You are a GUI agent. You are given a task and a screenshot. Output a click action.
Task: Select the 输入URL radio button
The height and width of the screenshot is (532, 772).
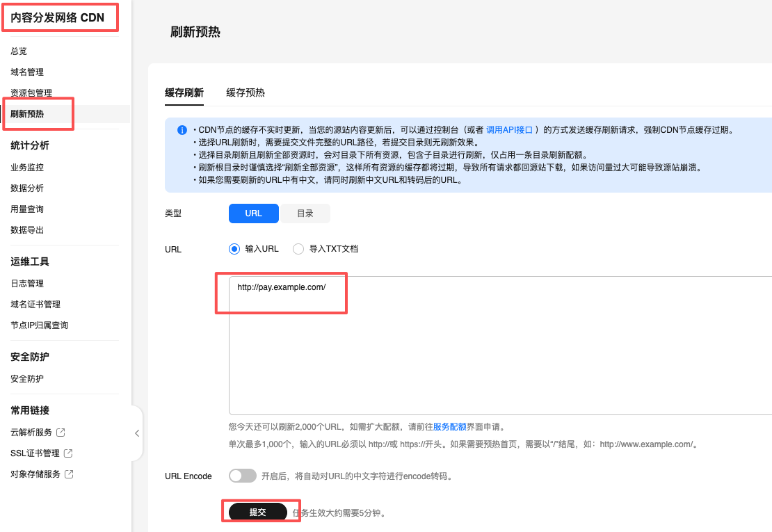234,249
